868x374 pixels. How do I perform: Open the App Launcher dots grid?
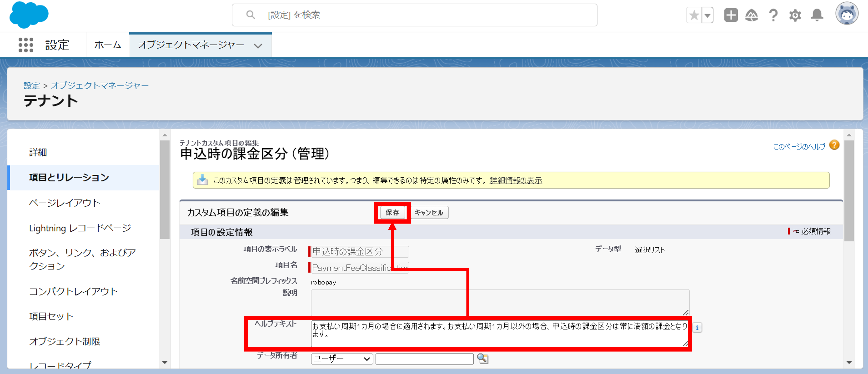(26, 45)
